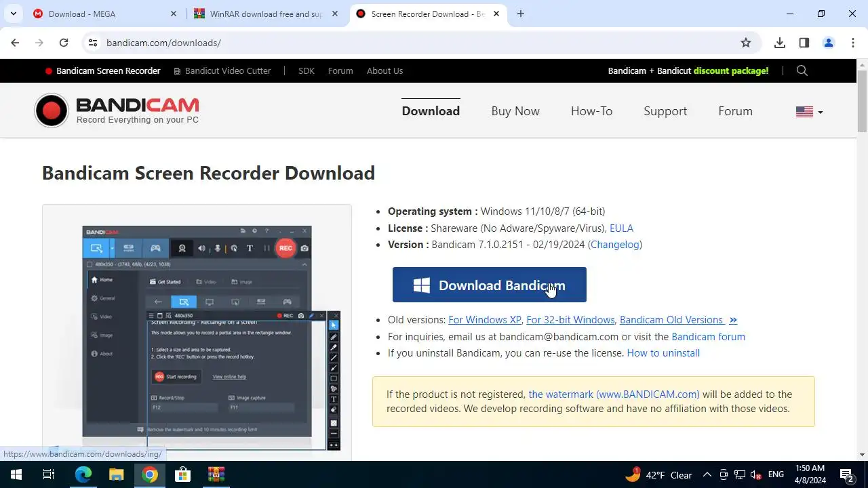This screenshot has height=488, width=868.
Task: Open Bandicam Screen Recorder top link
Action: click(x=102, y=70)
